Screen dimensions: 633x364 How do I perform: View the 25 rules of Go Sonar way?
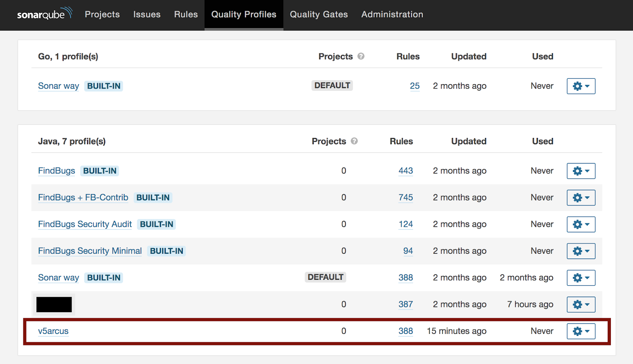point(415,86)
